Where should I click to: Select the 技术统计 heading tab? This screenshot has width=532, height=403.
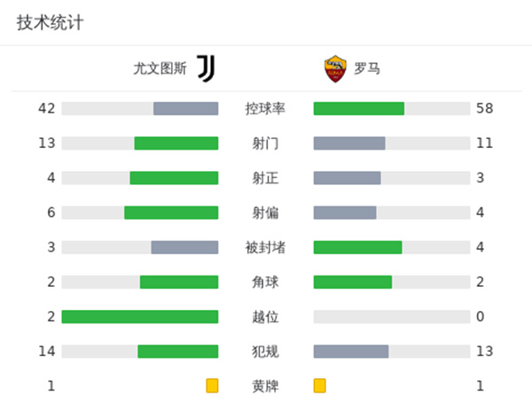(x=50, y=23)
